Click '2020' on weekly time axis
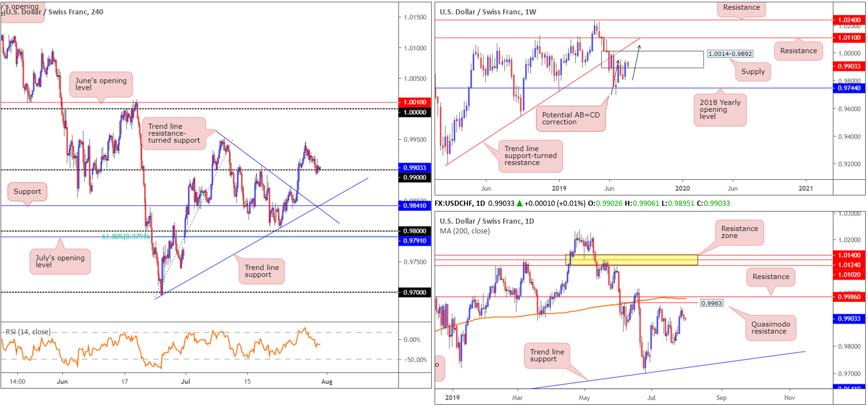The height and width of the screenshot is (407, 868). tap(682, 188)
